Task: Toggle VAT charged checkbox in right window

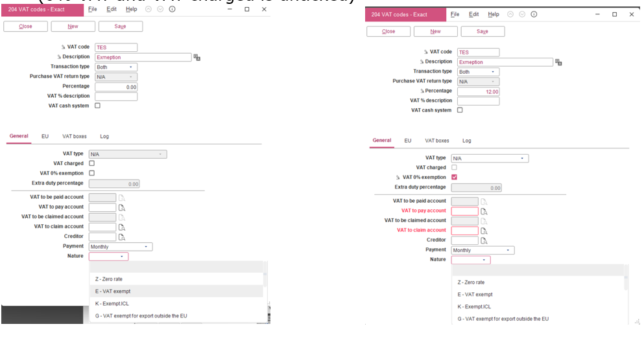Action: click(x=454, y=168)
